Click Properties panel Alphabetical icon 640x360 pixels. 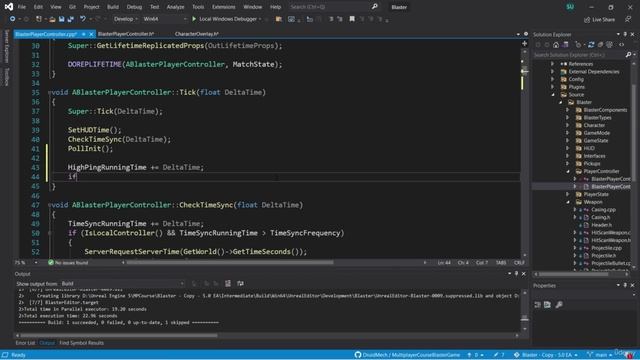coord(547,304)
